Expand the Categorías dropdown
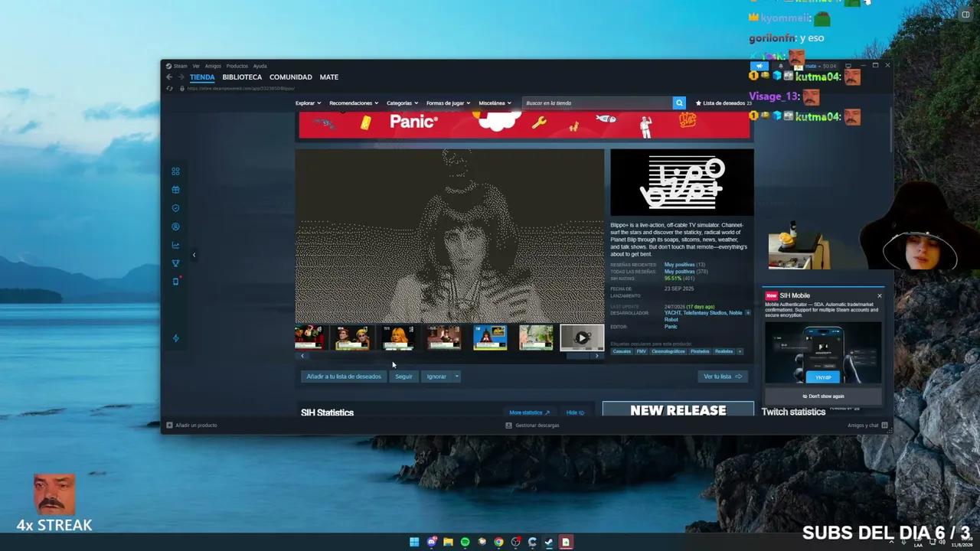Screen dimensions: 980x551 pos(402,103)
